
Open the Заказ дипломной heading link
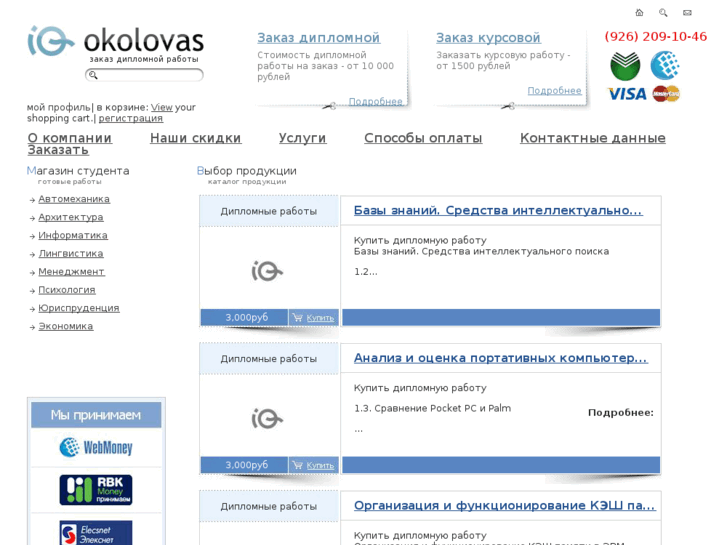tap(319, 38)
